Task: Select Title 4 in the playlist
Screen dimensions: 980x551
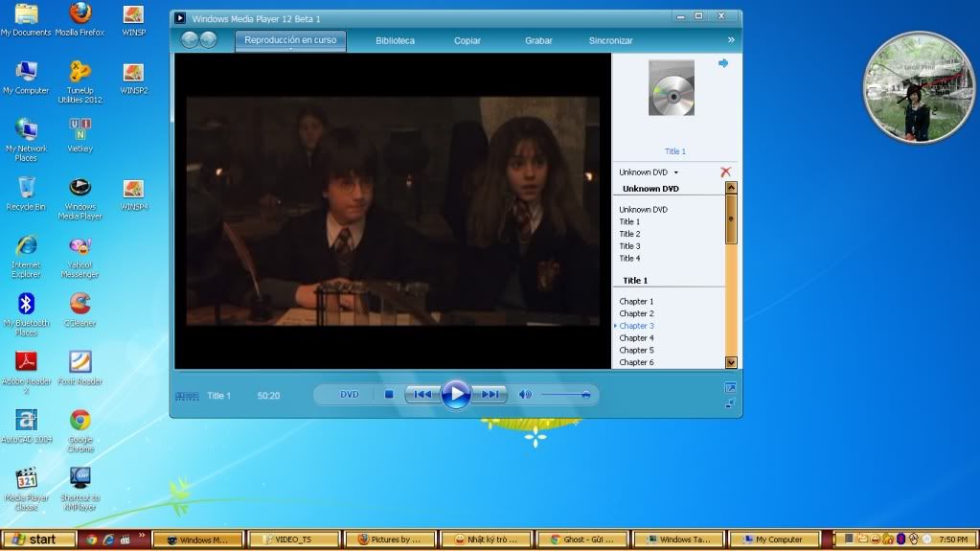Action: (x=629, y=259)
